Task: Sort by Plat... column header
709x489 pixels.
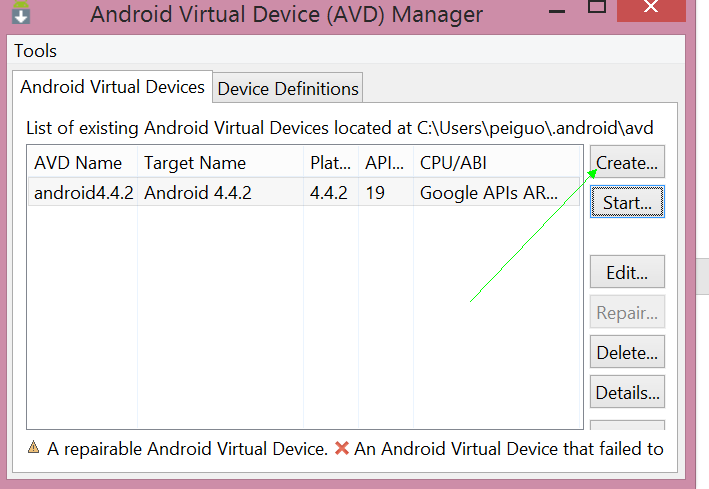Action: [x=331, y=162]
